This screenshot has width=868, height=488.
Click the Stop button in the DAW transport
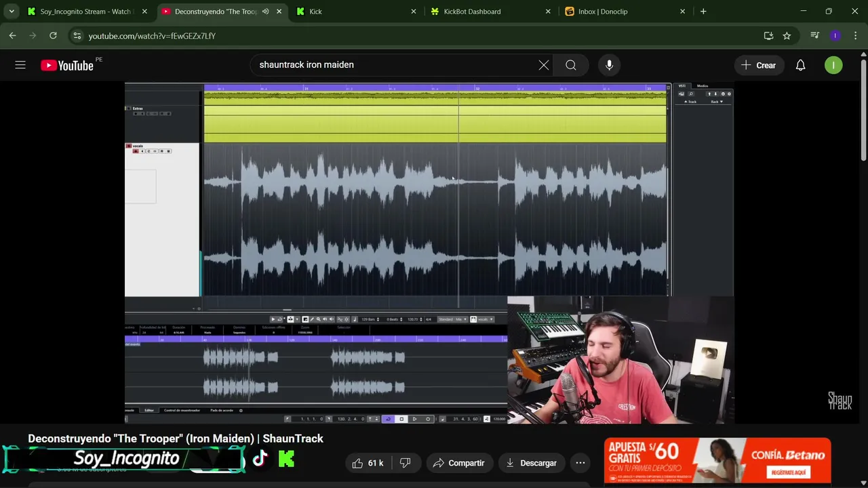[x=401, y=419]
